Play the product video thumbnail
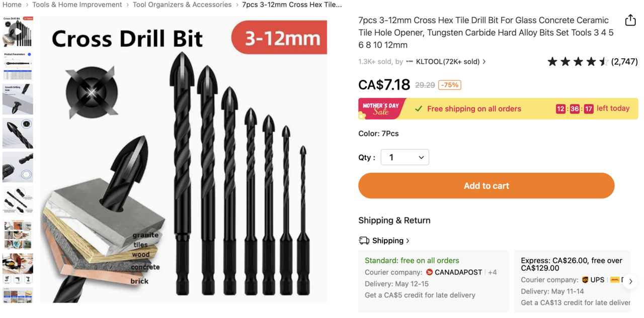The width and height of the screenshot is (644, 318). 18,32
